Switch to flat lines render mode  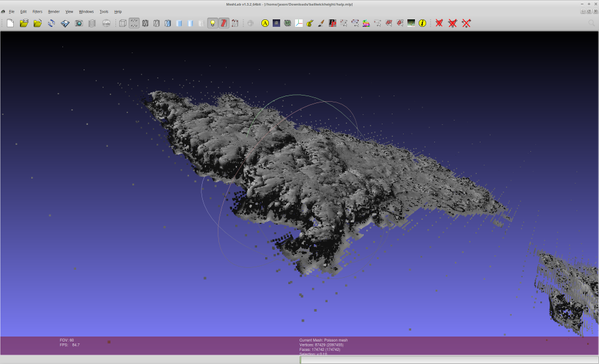[168, 23]
